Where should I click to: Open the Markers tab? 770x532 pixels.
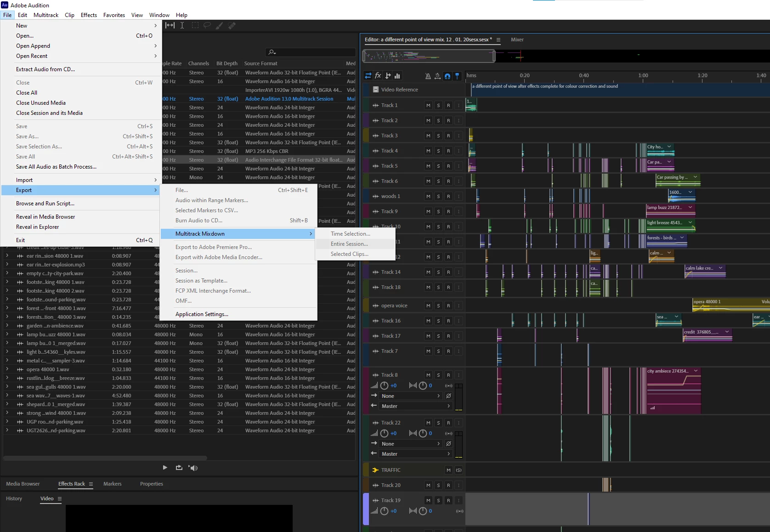[113, 484]
